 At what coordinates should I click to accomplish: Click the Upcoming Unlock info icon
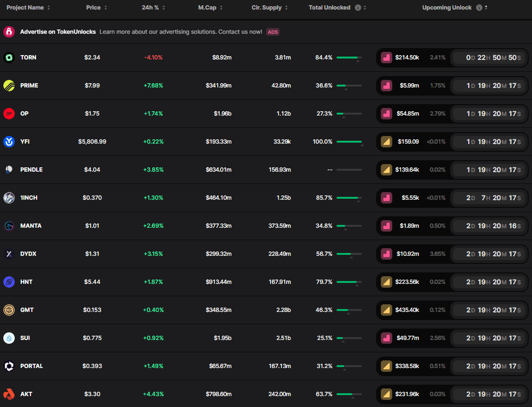point(479,8)
